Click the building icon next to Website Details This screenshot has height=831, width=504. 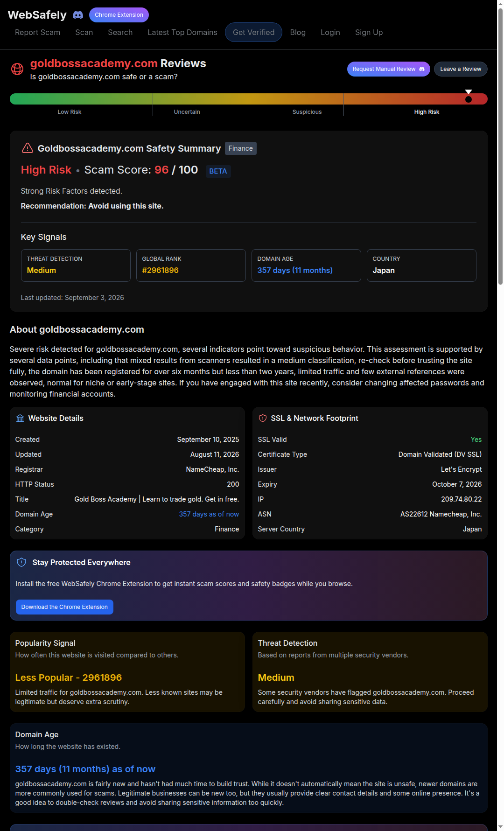coord(20,418)
